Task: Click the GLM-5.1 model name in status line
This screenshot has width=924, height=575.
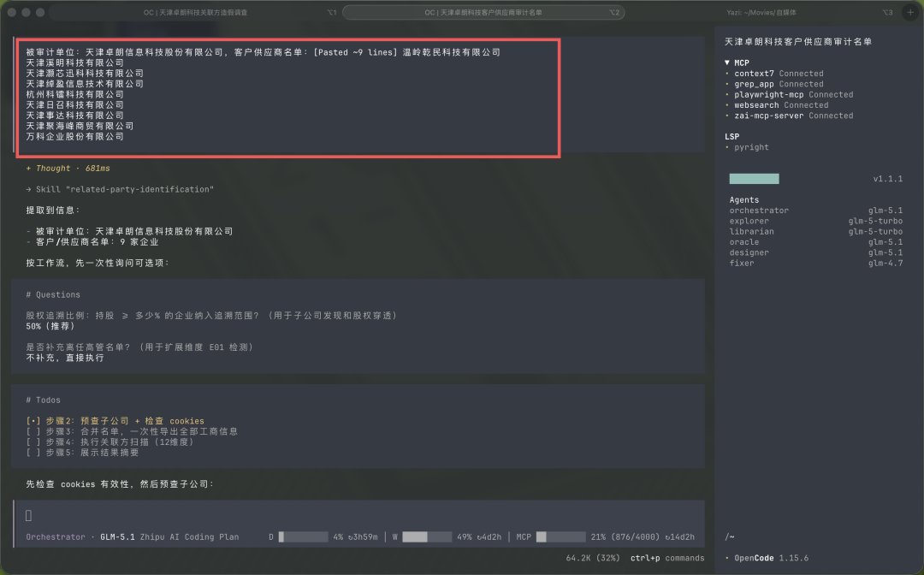Action: (x=117, y=536)
